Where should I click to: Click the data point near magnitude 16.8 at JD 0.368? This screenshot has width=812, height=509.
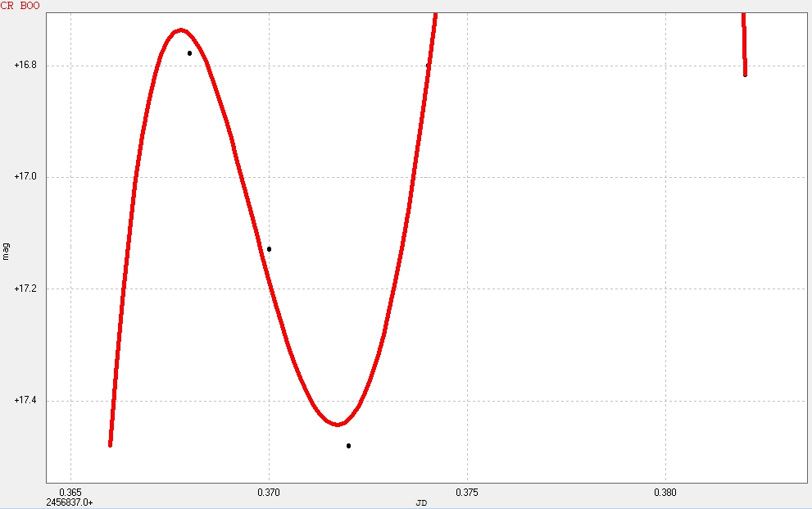[x=189, y=53]
